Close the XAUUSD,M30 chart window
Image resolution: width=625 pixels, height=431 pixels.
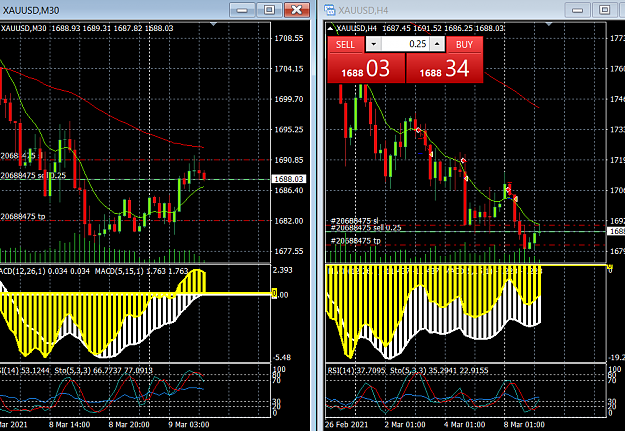tap(297, 10)
